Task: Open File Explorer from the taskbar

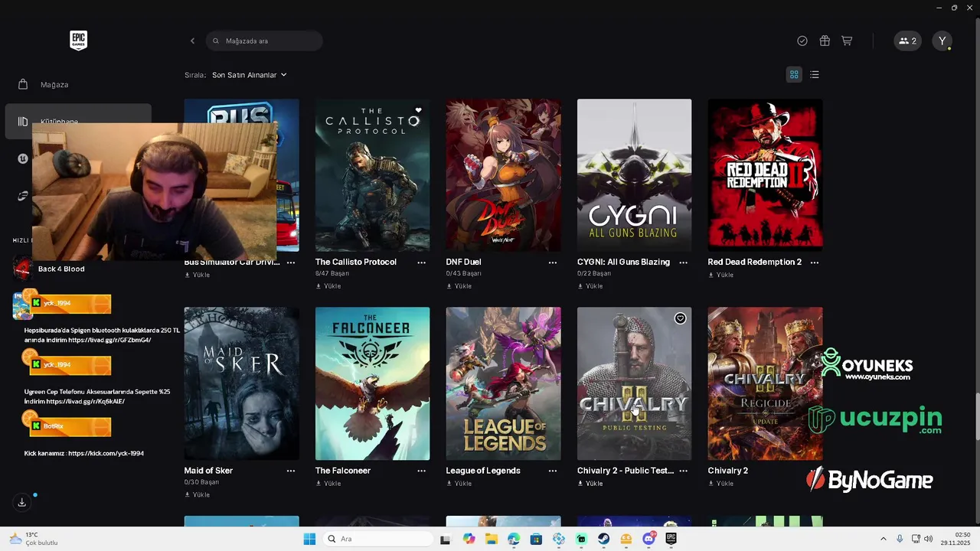Action: (491, 539)
